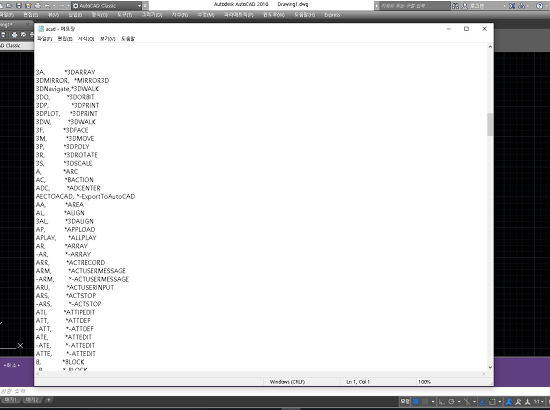550x410 pixels.
Task: Toggle annotation auto-scale icon in status bar
Action: coord(518,402)
